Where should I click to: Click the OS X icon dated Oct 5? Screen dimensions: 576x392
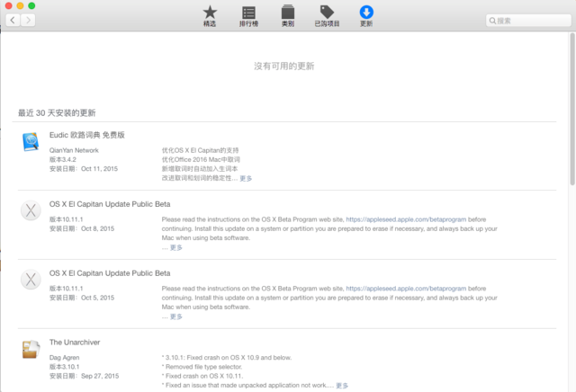pyautogui.click(x=31, y=280)
